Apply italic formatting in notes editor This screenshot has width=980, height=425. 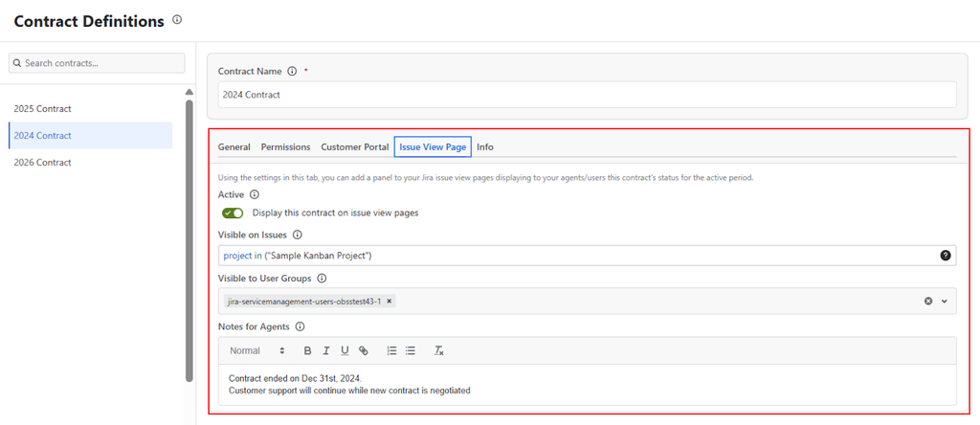tap(326, 351)
